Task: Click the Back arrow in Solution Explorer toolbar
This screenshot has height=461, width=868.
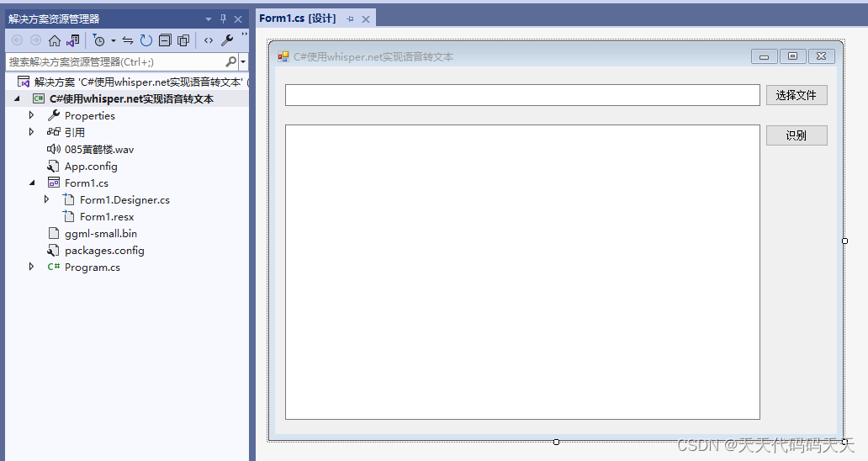Action: [17, 40]
